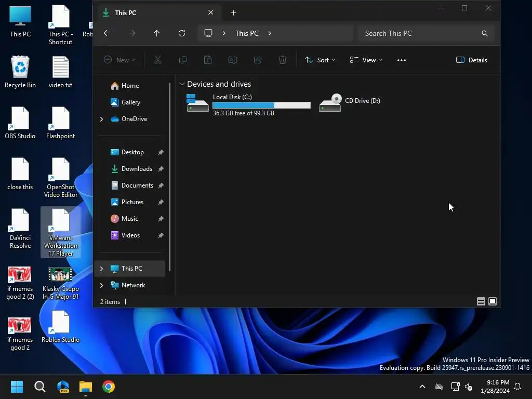Screen dimensions: 532x399
Task: Click the Copy toolbar icon
Action: click(183, 60)
